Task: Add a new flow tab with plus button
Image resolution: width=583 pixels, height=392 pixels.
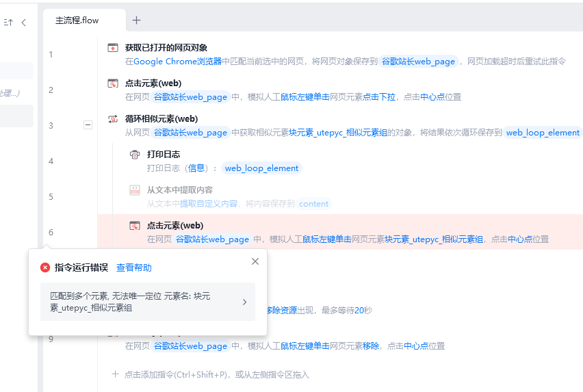Action: pyautogui.click(x=136, y=21)
